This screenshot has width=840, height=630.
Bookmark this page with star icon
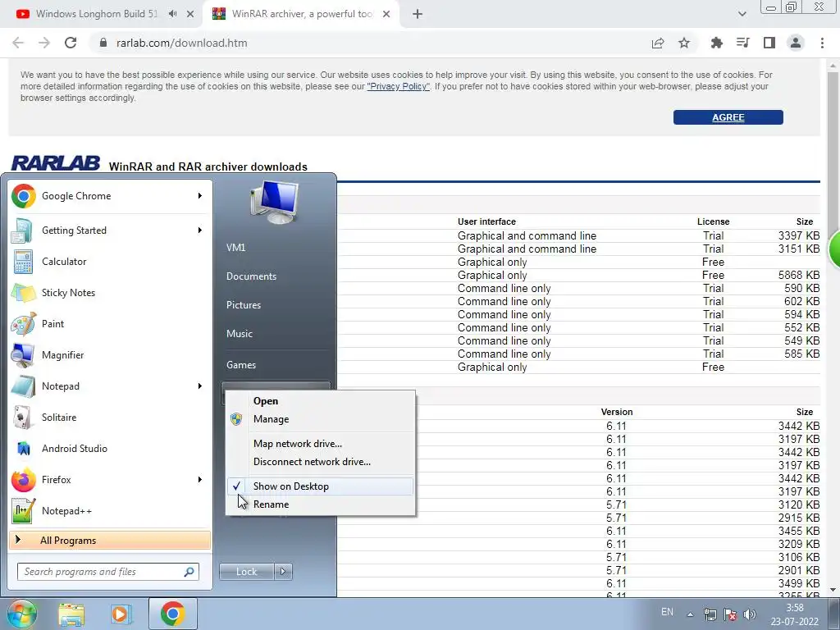(x=684, y=43)
